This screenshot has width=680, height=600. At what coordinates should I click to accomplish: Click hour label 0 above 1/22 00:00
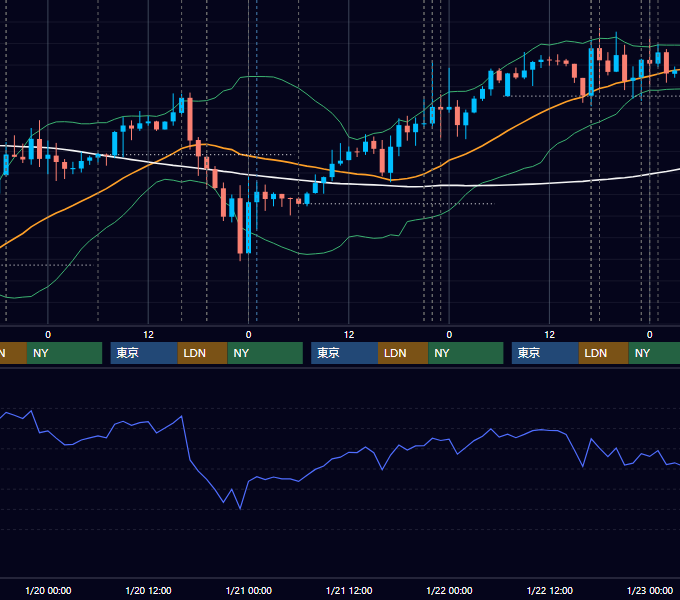click(x=449, y=335)
